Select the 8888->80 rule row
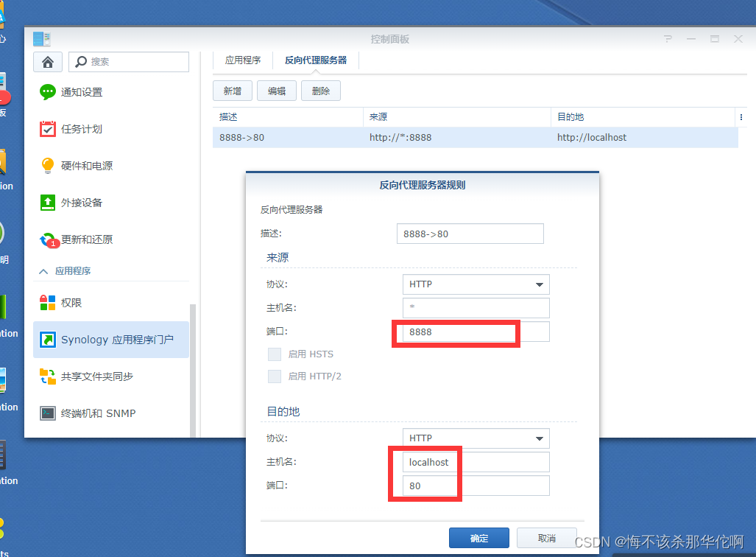 click(476, 138)
